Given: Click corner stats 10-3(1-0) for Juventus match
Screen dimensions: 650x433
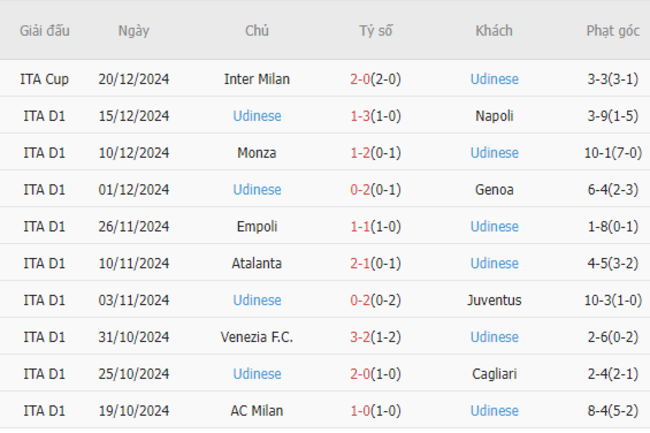Looking at the screenshot, I should [x=613, y=300].
